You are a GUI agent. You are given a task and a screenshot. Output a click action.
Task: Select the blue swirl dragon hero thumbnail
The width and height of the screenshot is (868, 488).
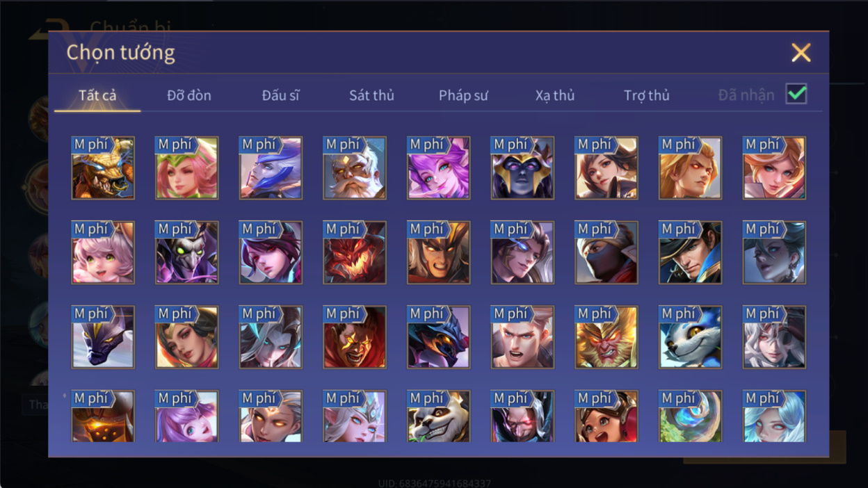(x=691, y=416)
